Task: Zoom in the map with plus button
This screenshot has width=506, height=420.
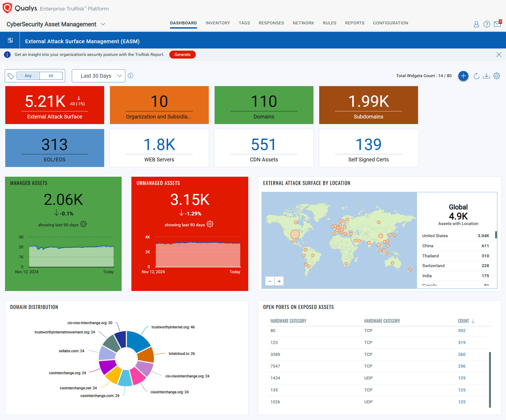Action: coord(279,281)
